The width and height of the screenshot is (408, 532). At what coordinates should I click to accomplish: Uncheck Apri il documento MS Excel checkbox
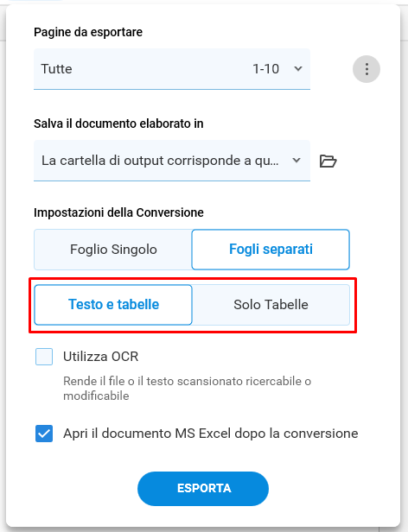tap(44, 434)
